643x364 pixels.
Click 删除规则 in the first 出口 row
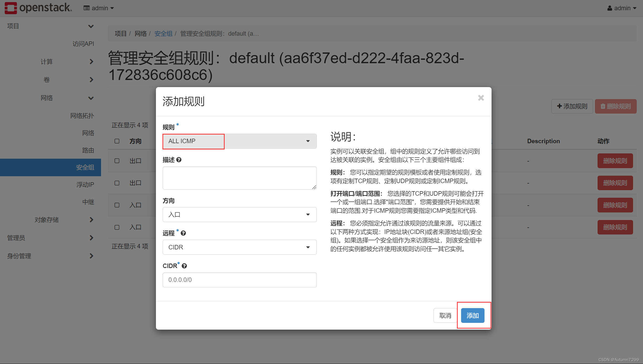point(615,161)
